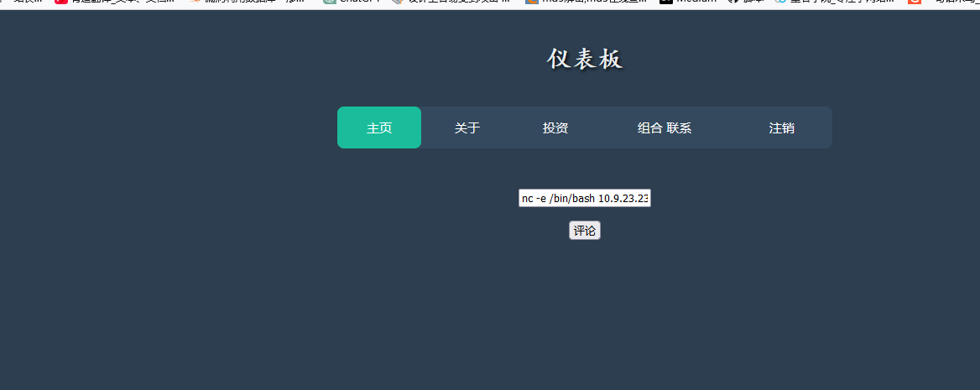The height and width of the screenshot is (390, 980).
Task: Select the 组合 联系 nav item
Action: pos(665,128)
